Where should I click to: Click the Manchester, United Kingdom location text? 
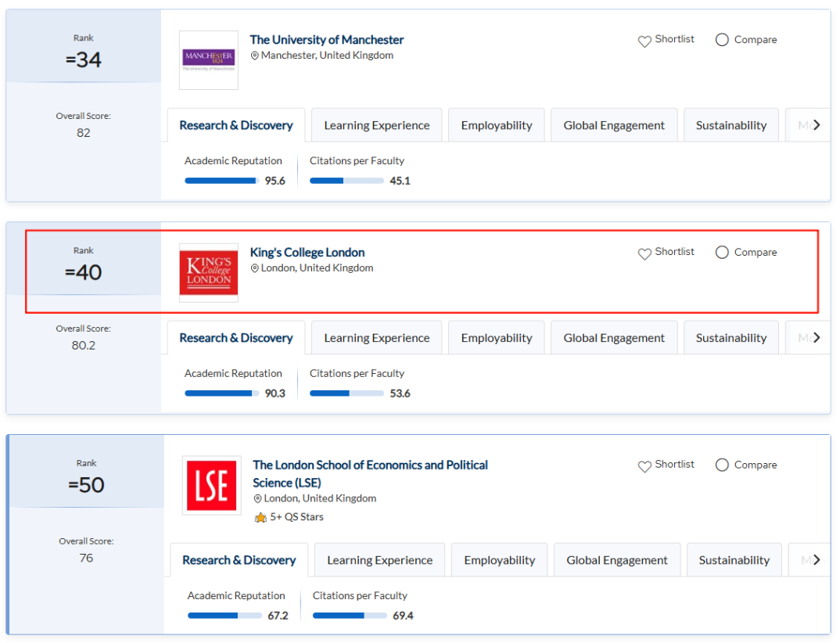328,56
